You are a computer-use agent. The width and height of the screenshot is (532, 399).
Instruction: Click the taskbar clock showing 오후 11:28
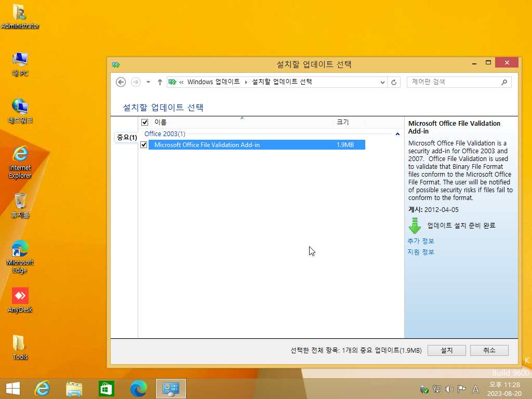[x=504, y=389]
